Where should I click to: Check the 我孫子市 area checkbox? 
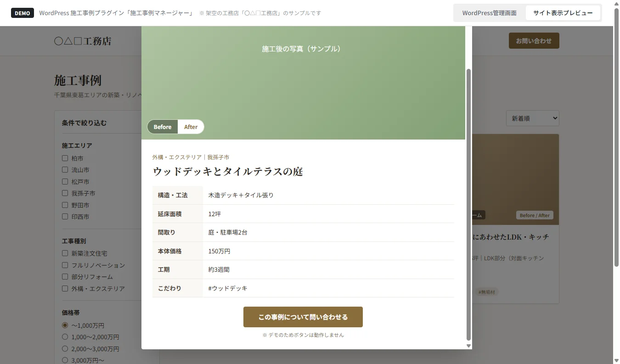pos(65,193)
